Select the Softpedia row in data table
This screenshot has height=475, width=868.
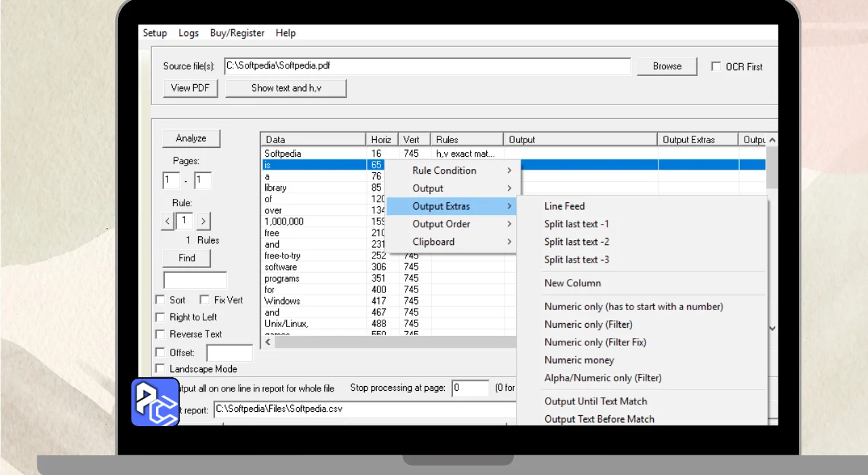[283, 154]
